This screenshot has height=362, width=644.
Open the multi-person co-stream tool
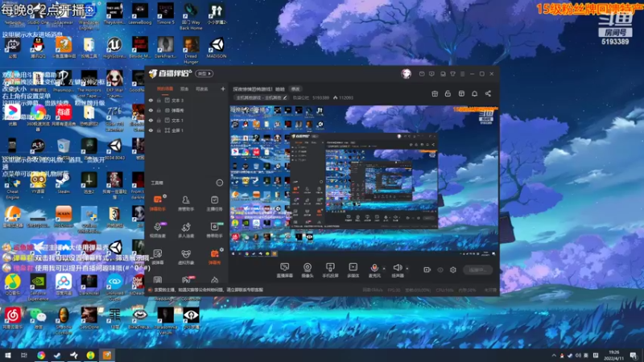pos(186,230)
